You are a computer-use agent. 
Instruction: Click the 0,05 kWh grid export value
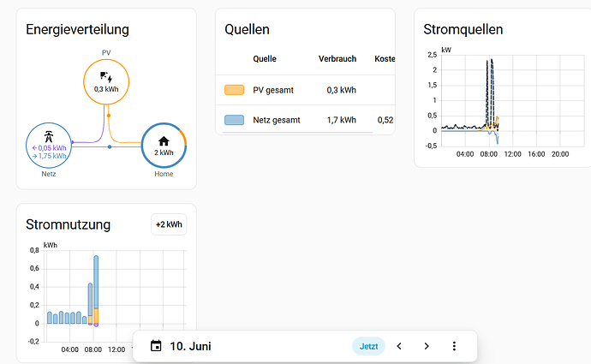tap(50, 148)
